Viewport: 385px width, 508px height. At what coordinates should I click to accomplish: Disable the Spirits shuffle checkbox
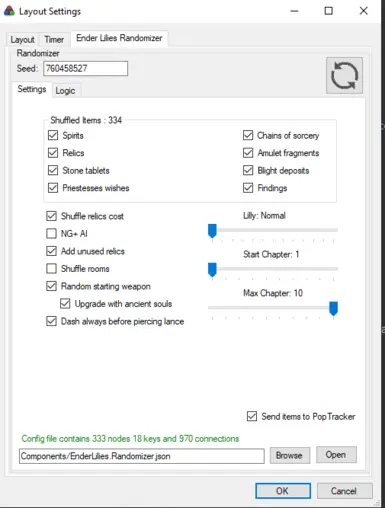(x=53, y=135)
